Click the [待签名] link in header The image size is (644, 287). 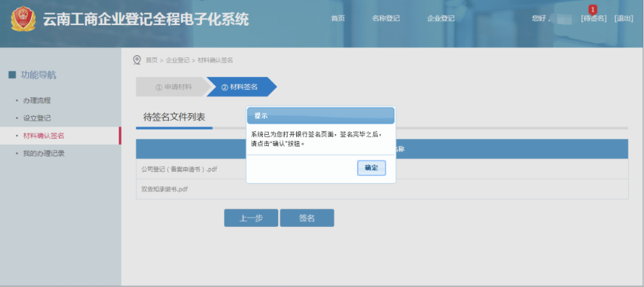(x=593, y=18)
